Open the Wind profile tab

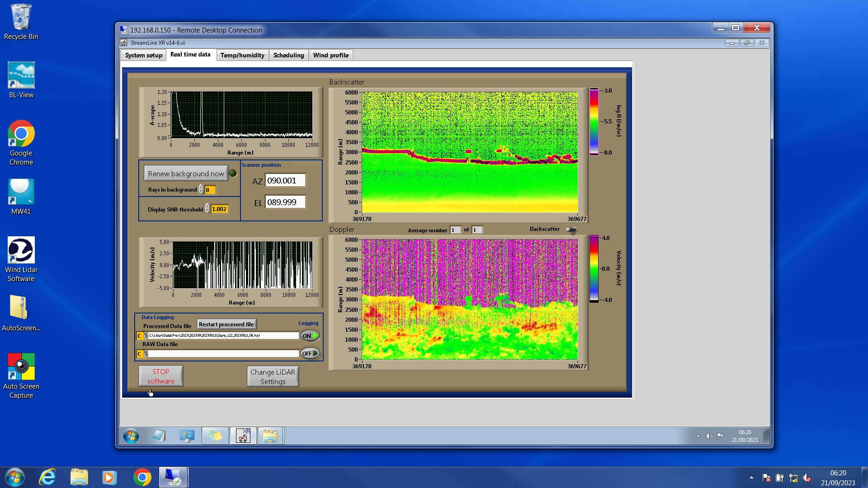330,55
